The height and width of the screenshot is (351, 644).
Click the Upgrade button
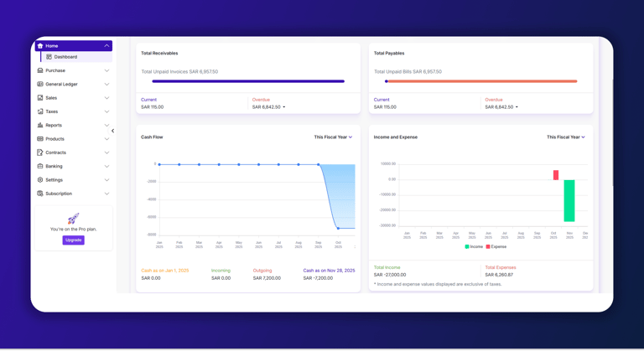(x=74, y=240)
